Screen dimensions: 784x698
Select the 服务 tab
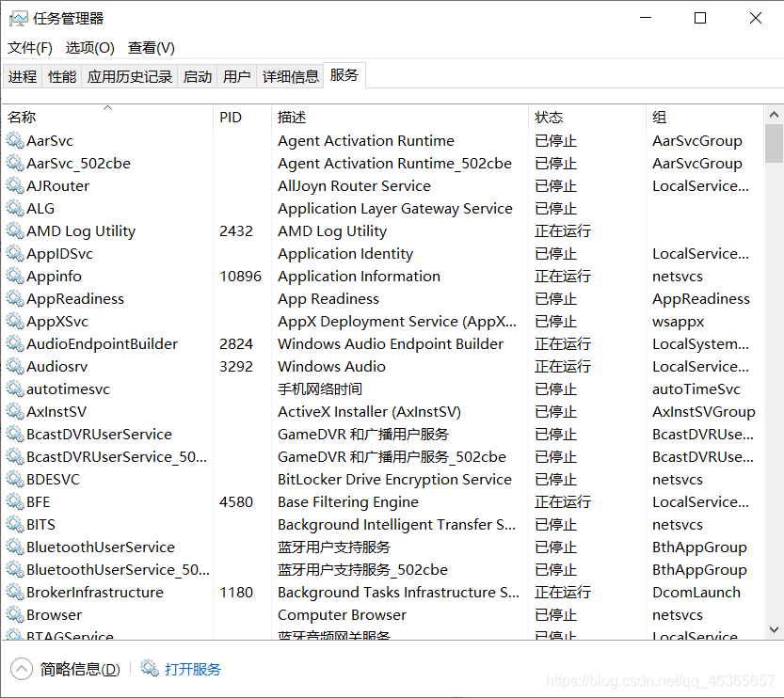pyautogui.click(x=344, y=75)
